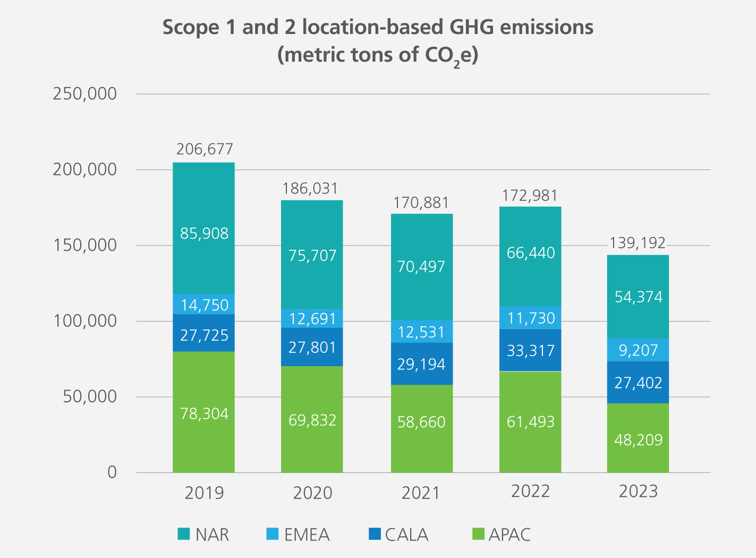The width and height of the screenshot is (756, 558).
Task: Click the 2022 x-axis label
Action: point(530,492)
